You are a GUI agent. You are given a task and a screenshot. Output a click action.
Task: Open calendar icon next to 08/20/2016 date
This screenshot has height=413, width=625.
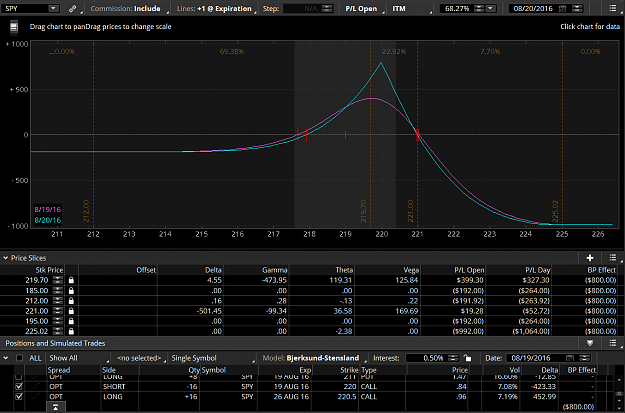tap(562, 8)
